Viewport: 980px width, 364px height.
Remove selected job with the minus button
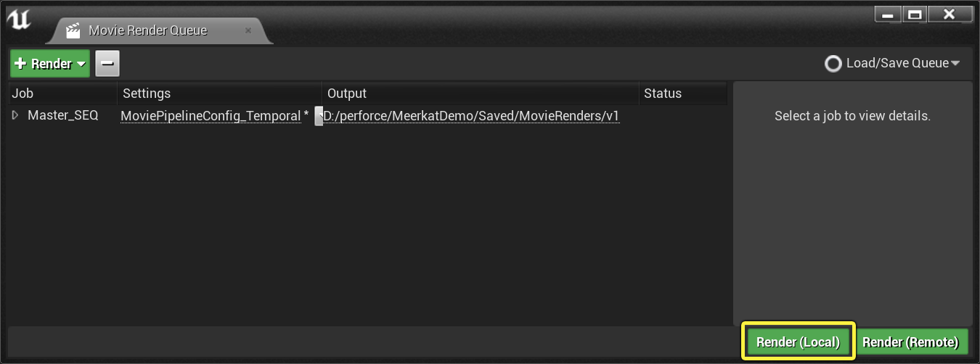[107, 64]
